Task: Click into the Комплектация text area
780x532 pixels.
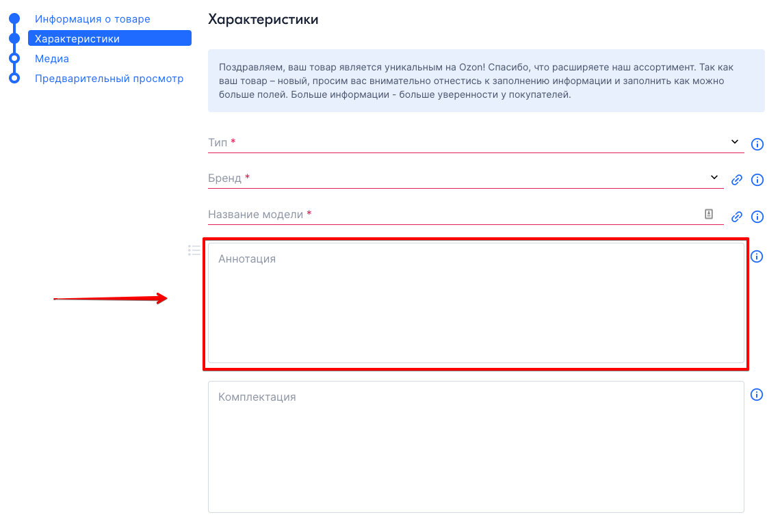Action: click(476, 447)
